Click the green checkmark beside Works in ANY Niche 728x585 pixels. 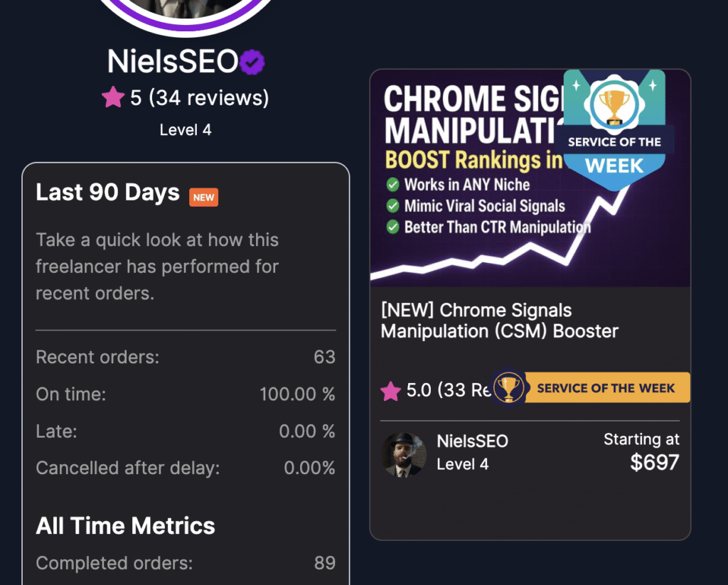(x=392, y=185)
